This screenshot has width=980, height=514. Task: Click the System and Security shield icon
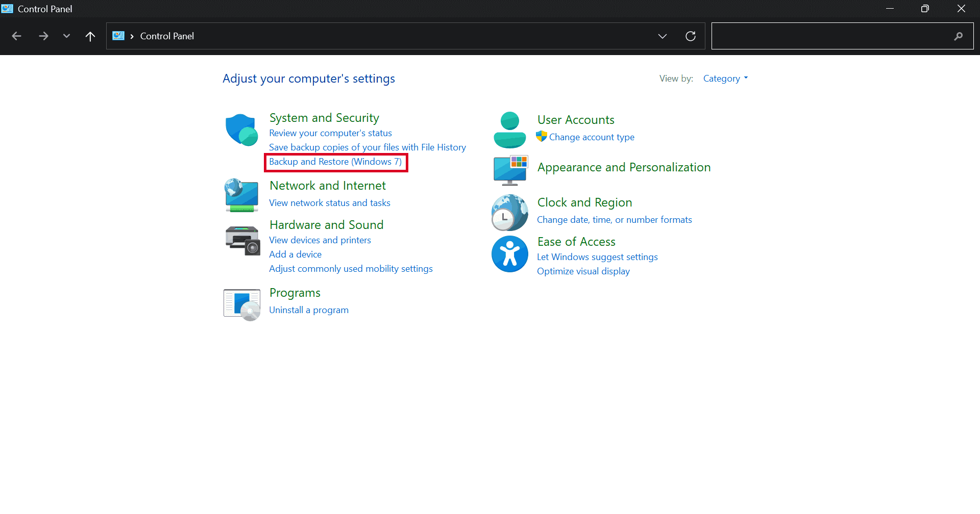(241, 129)
